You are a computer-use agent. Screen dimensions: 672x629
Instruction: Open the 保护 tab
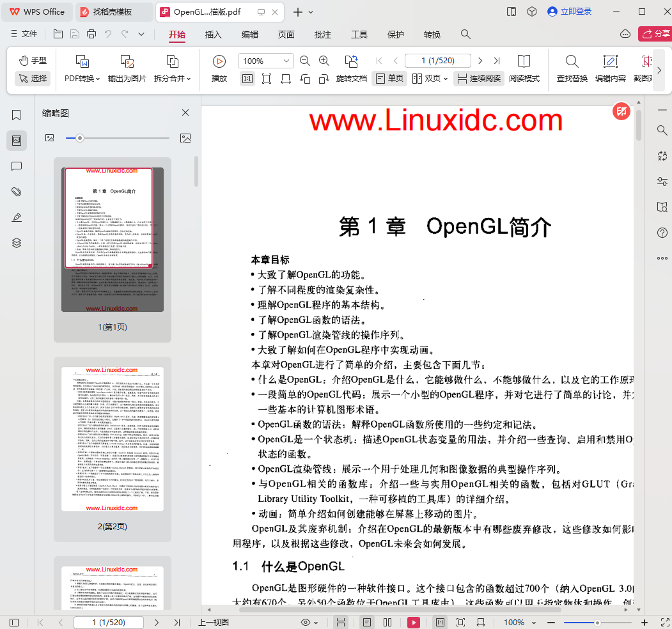(x=396, y=35)
